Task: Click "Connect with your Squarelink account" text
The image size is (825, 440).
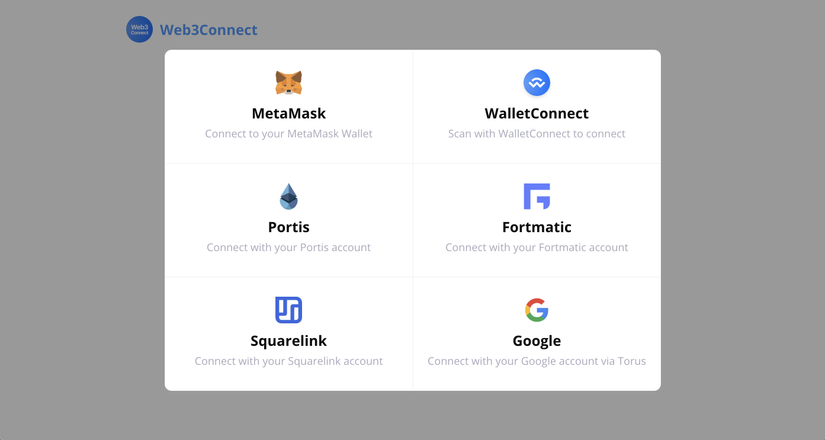Action: [289, 362]
